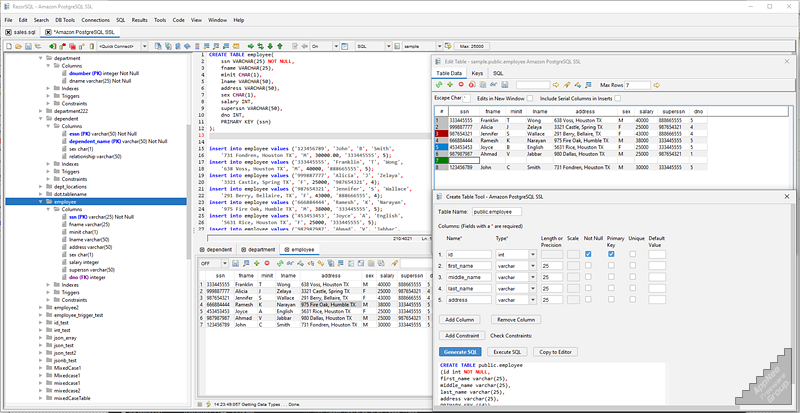Click the open folder icon in main toolbar
800x413 pixels.
18,46
